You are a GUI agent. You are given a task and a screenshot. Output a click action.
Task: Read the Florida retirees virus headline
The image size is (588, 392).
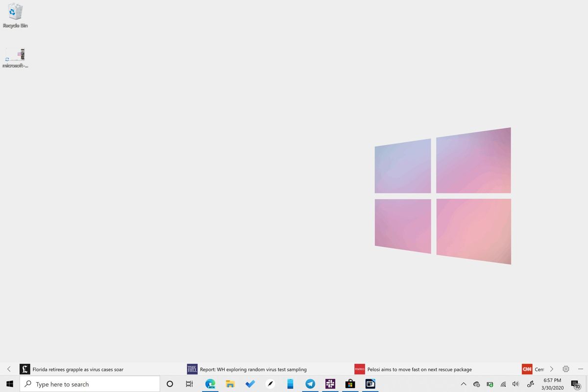click(x=78, y=369)
